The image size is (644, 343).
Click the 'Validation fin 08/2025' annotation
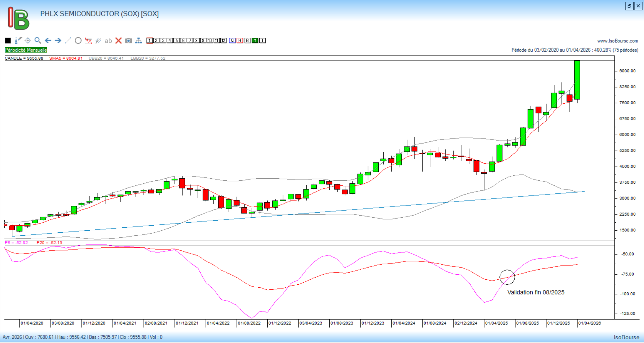536,292
